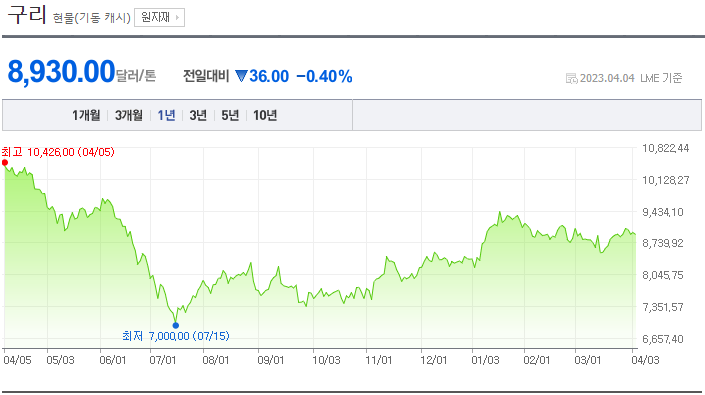
Task: Click the -0.40% change percentage
Action: tap(324, 76)
